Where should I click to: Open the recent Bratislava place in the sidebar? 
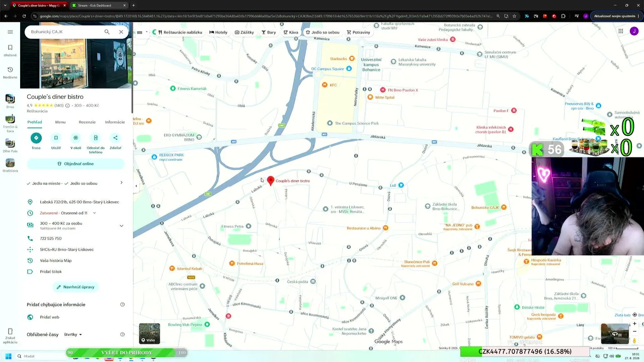click(x=10, y=165)
